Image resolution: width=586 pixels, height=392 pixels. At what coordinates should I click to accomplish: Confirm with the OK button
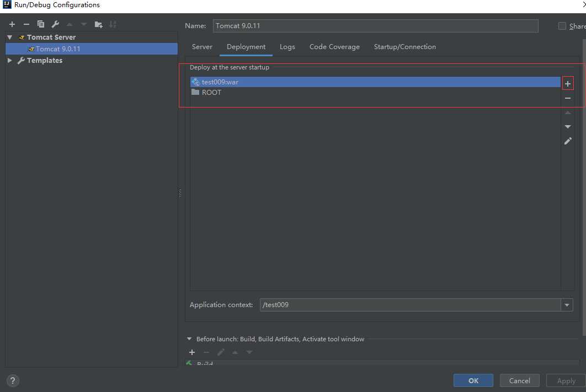pos(473,380)
